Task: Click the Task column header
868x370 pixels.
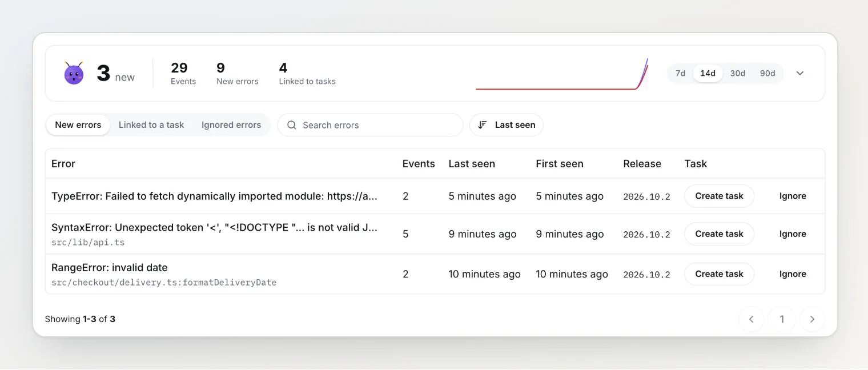Action: (x=696, y=164)
